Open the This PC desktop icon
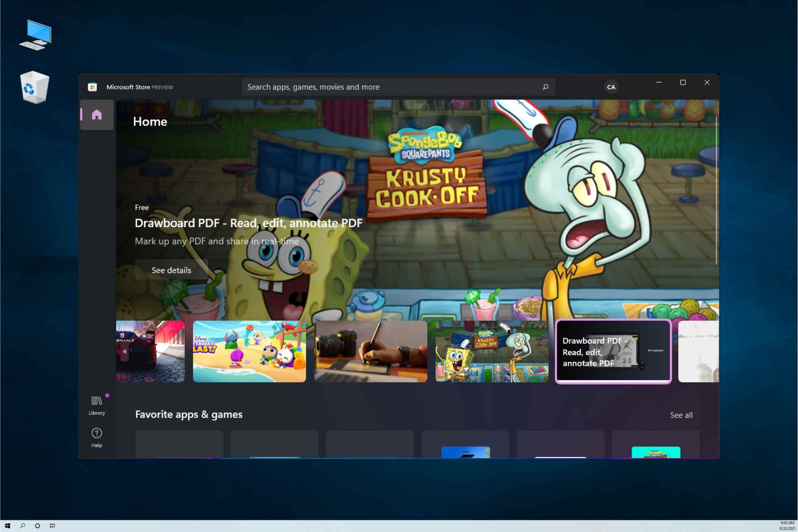 (36, 35)
